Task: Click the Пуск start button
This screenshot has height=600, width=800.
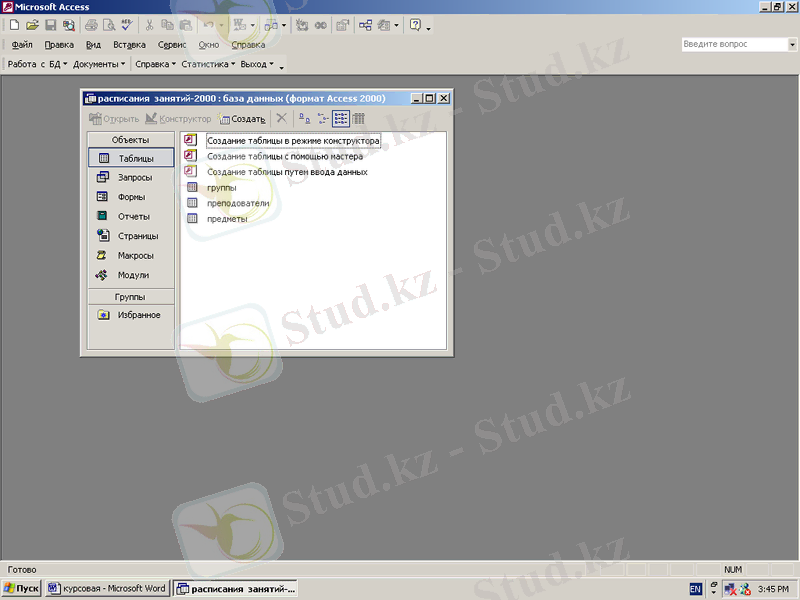Action: (x=21, y=588)
